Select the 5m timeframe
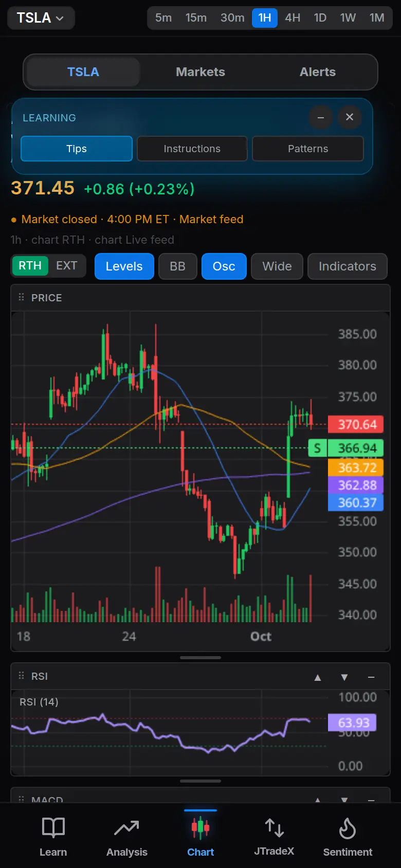401x868 pixels. click(x=163, y=18)
